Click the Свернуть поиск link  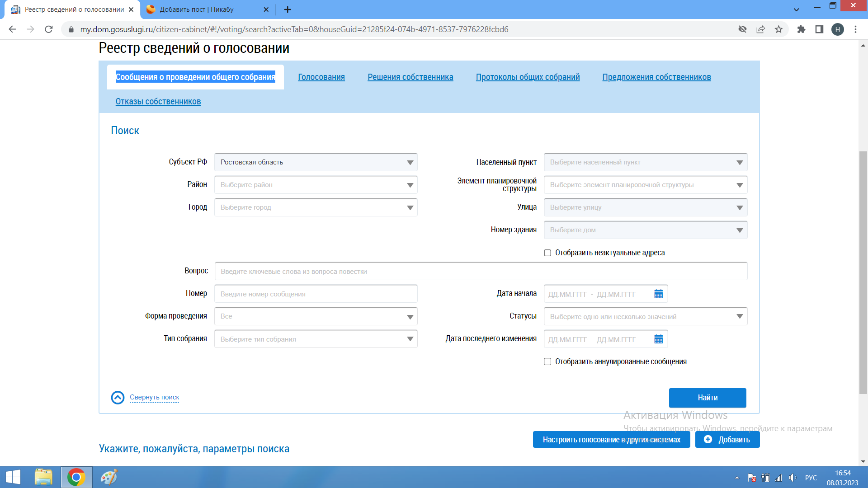click(154, 397)
